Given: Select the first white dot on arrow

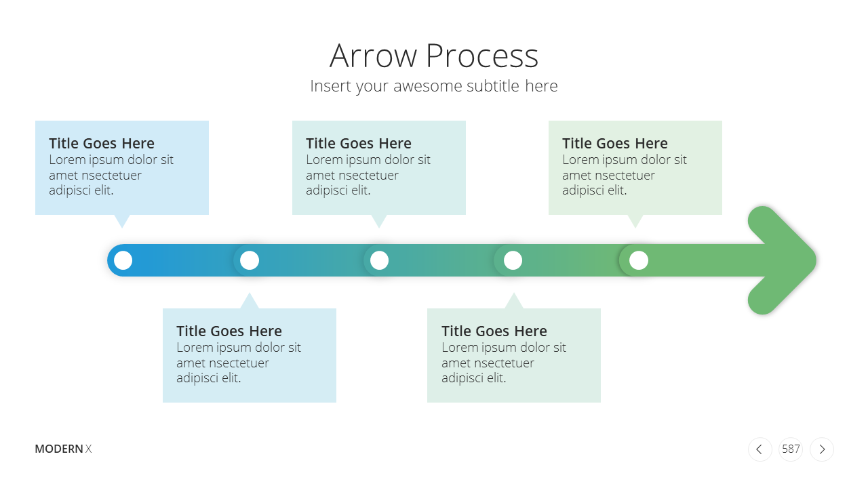Looking at the screenshot, I should coord(123,260).
